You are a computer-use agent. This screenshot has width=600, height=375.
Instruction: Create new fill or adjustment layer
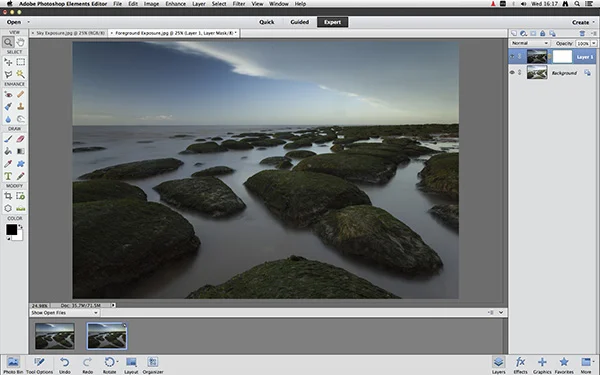coord(523,34)
